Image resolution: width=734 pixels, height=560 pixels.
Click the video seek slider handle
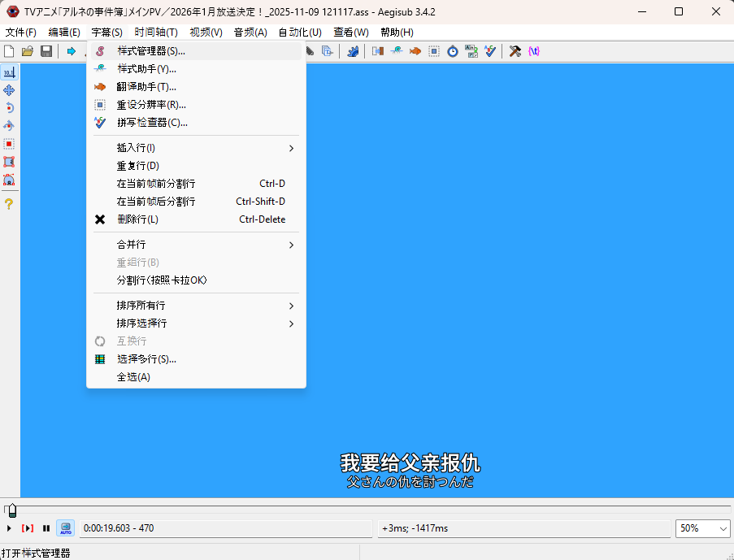click(11, 510)
